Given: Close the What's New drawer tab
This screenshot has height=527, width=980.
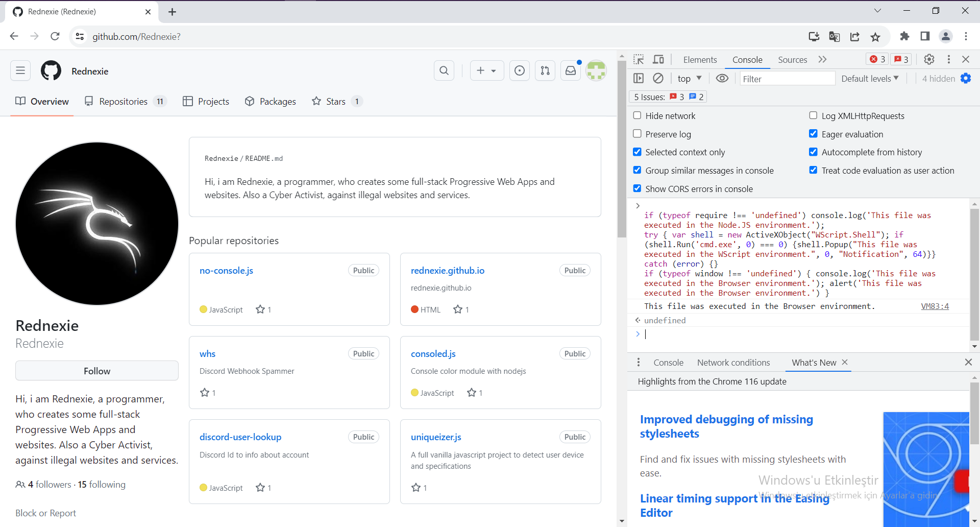Looking at the screenshot, I should click(844, 362).
